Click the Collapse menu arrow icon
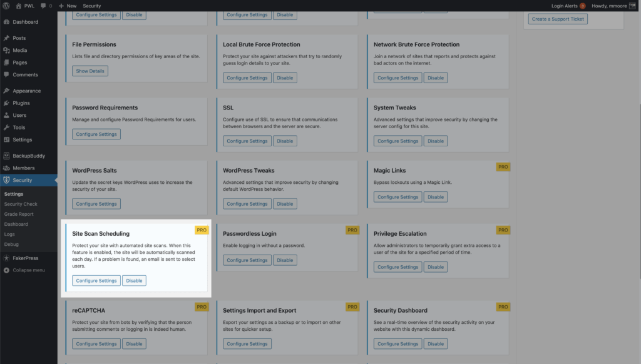 coord(6,270)
